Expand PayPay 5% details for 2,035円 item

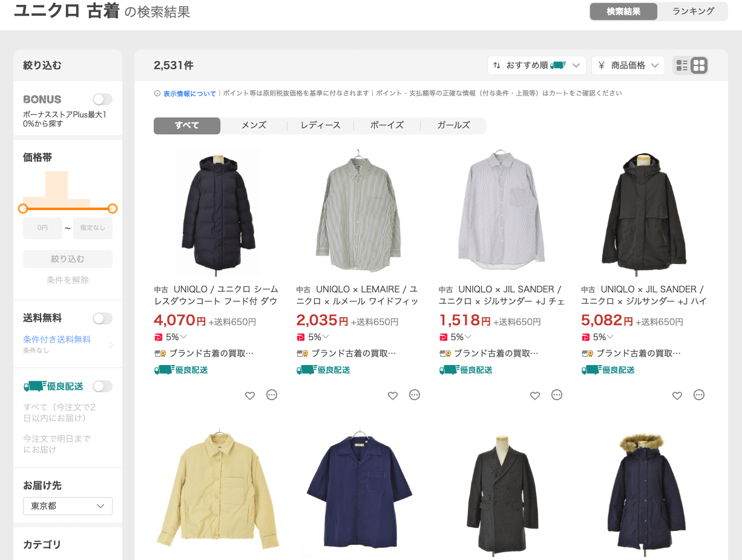(x=326, y=337)
